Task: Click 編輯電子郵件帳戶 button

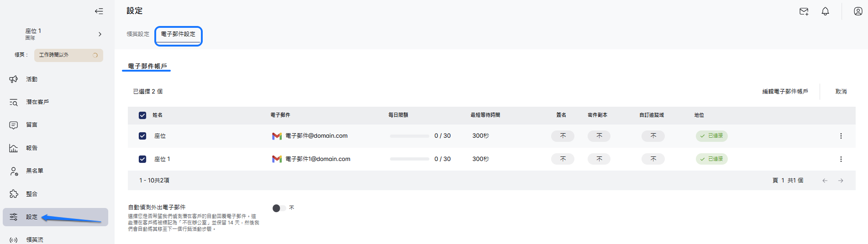Action: point(785,92)
